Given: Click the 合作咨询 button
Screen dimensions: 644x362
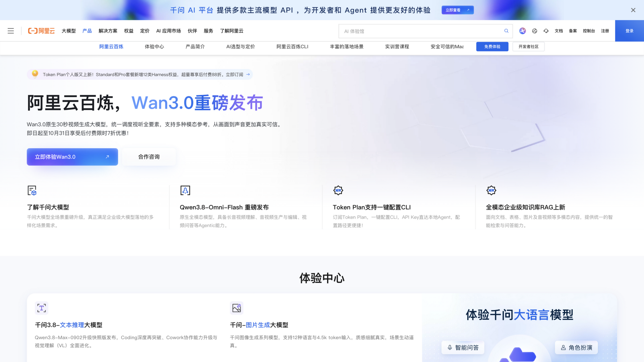Looking at the screenshot, I should (x=149, y=157).
